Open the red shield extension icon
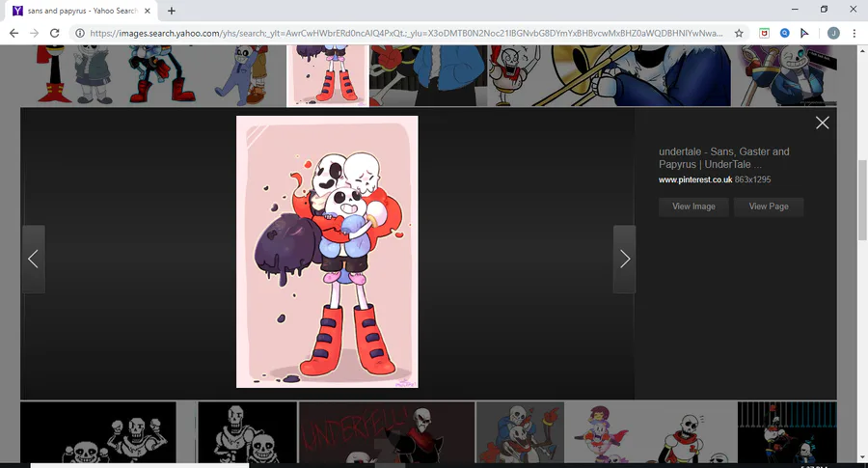Image resolution: width=868 pixels, height=468 pixels. coord(765,33)
